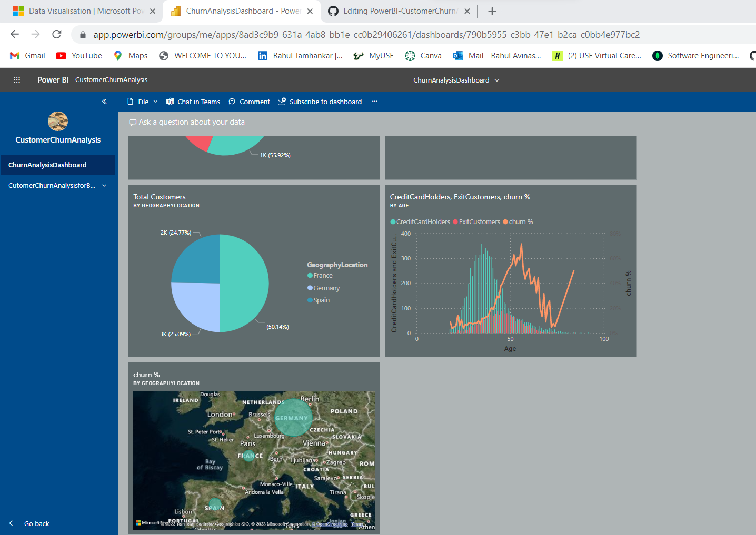
Task: Click the Go back button
Action: (29, 523)
